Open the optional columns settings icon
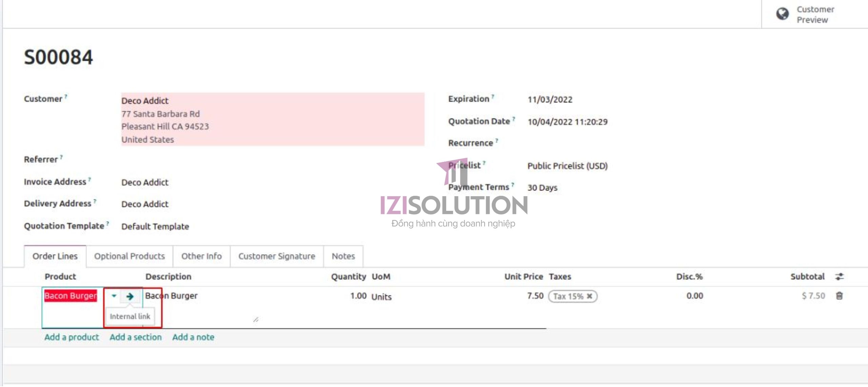868x387 pixels. pos(839,277)
